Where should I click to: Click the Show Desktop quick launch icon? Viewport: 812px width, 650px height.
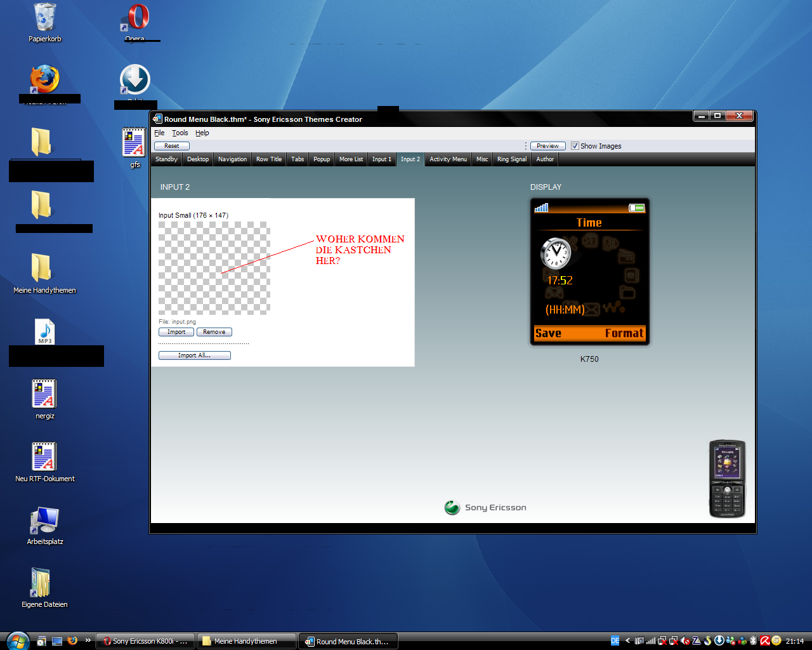pos(57,641)
